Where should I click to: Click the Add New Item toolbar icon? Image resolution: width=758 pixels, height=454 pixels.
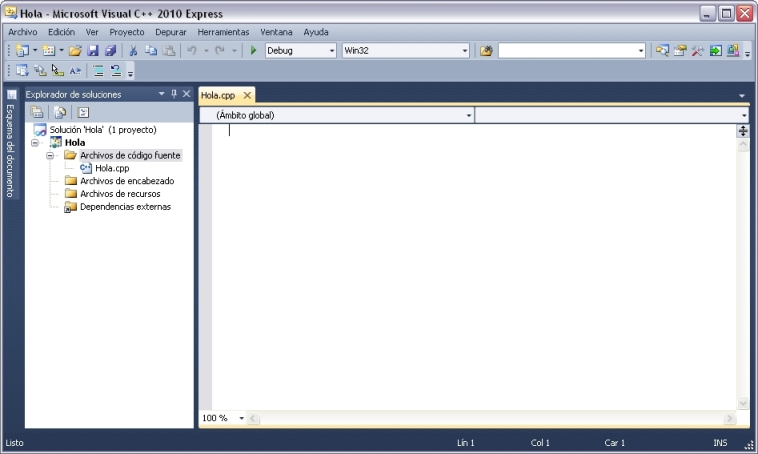[49, 50]
